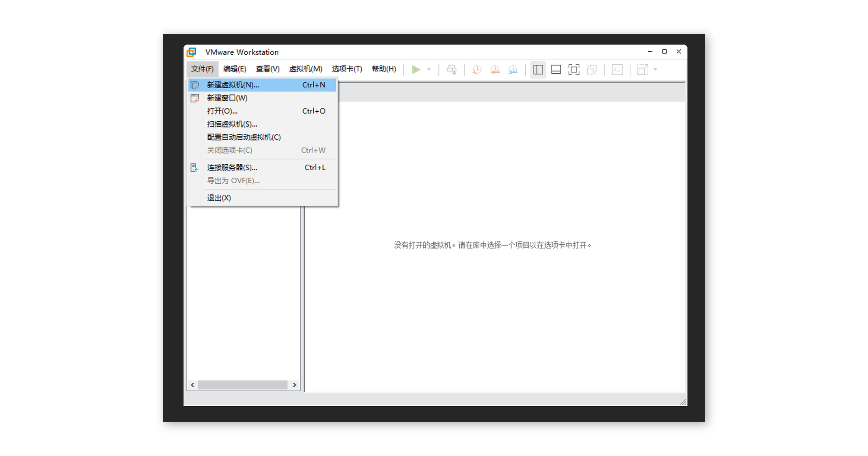This screenshot has height=456, width=868.
Task: Click the green power-on play button
Action: pos(416,70)
